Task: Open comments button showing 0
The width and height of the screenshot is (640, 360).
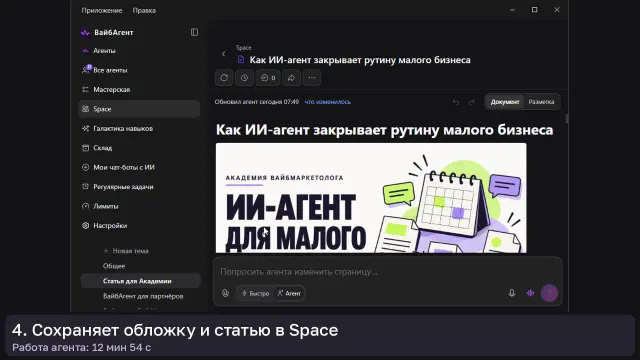Action: click(268, 78)
